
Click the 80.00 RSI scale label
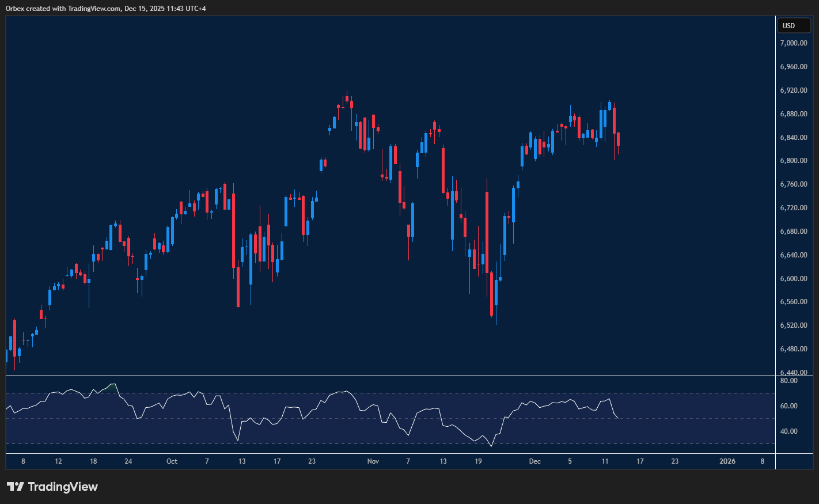coord(788,381)
